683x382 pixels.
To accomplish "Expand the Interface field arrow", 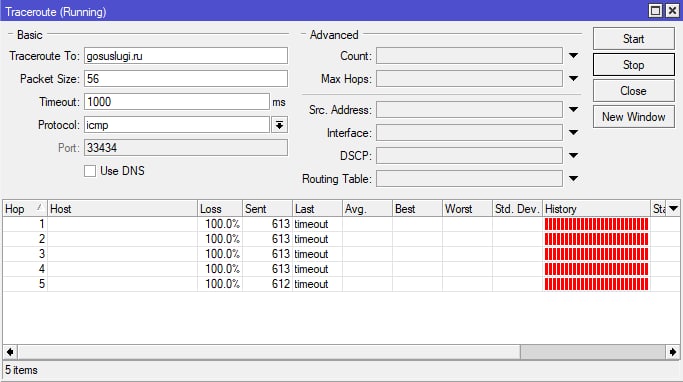I will [x=573, y=132].
